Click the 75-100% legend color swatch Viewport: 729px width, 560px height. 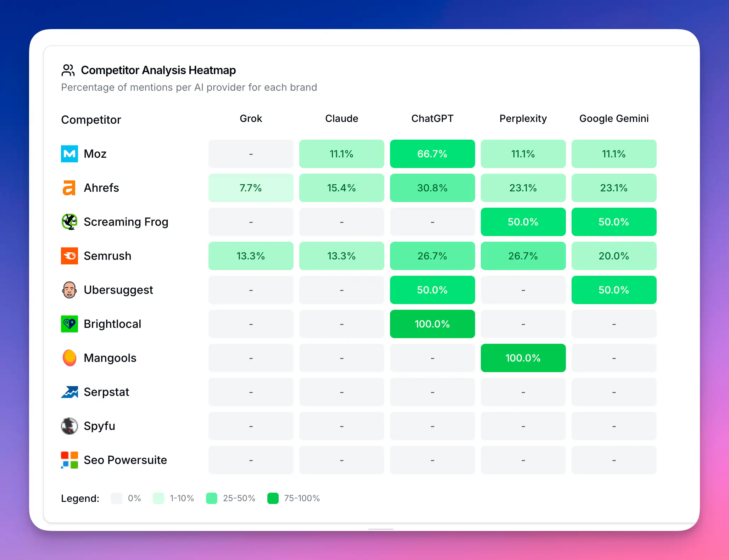coord(273,498)
